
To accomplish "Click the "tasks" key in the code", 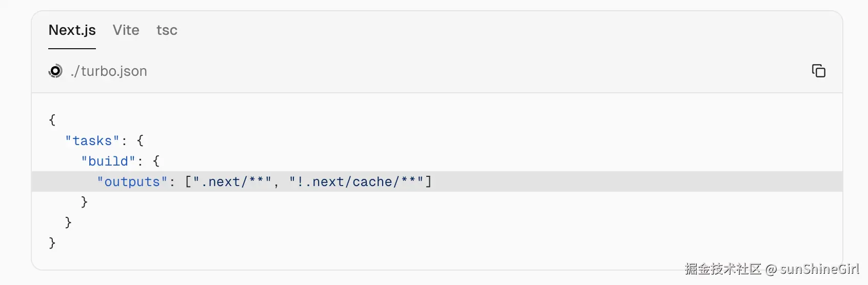I will 92,140.
